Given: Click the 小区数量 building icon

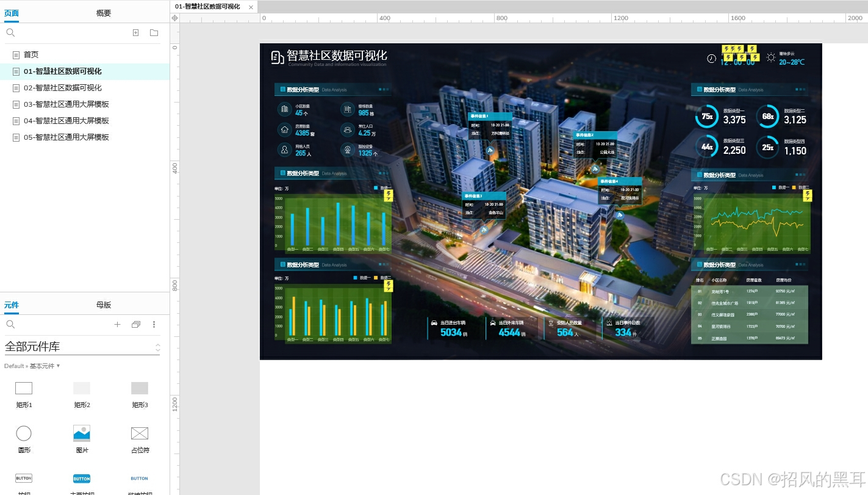Looking at the screenshot, I should (x=284, y=109).
